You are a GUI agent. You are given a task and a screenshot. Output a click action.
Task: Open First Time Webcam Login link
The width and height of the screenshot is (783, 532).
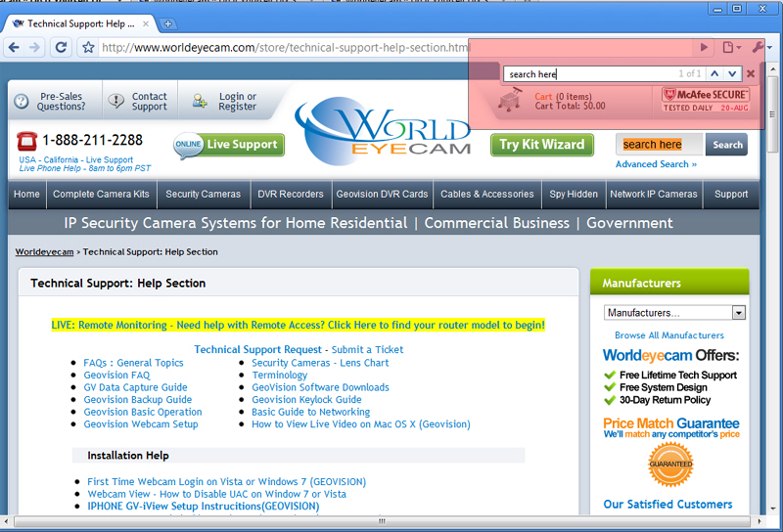pyautogui.click(x=227, y=481)
